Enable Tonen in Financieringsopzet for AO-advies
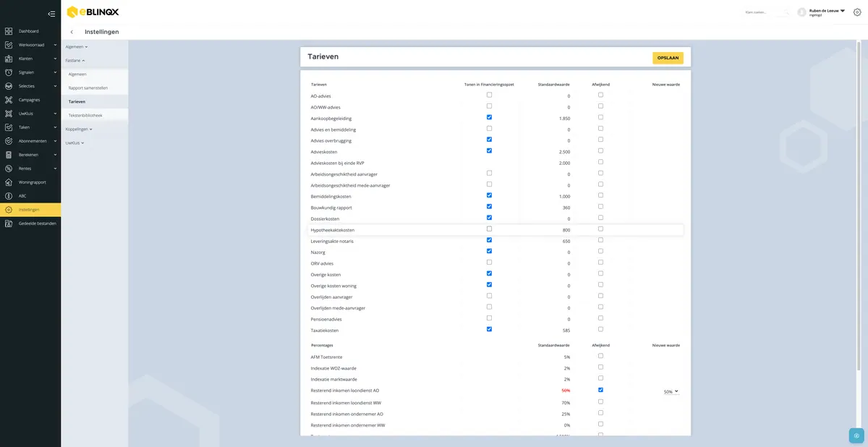The height and width of the screenshot is (447, 868). pos(490,95)
